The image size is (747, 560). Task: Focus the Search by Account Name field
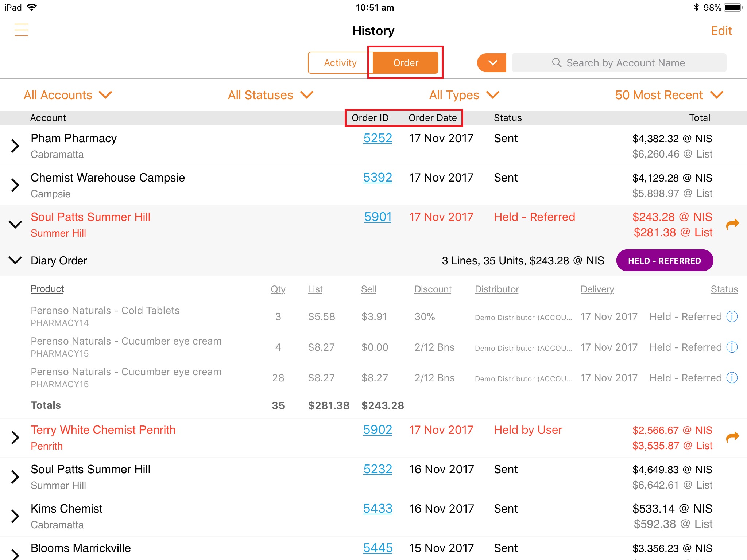[619, 63]
